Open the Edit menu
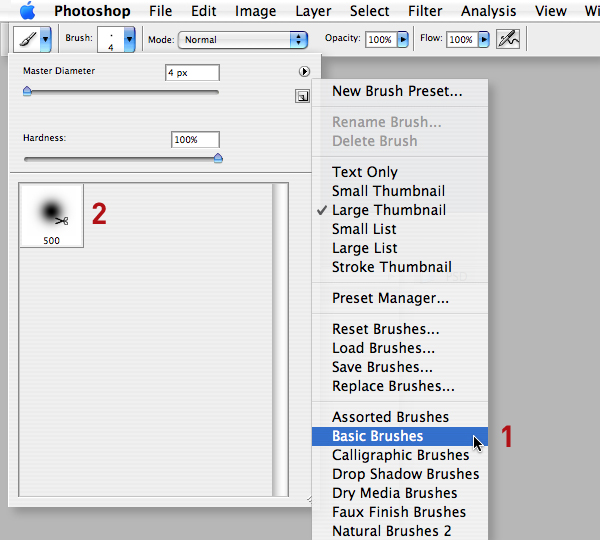This screenshot has width=600, height=540. (204, 11)
